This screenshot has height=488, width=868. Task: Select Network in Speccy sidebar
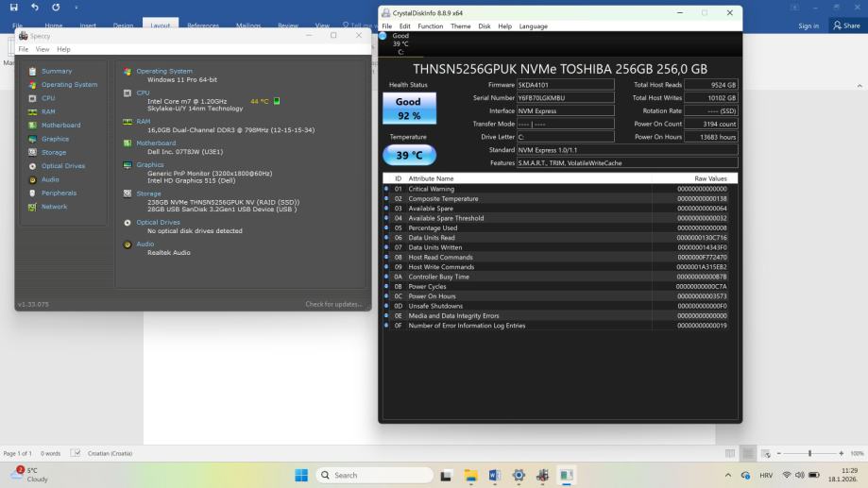pos(54,207)
